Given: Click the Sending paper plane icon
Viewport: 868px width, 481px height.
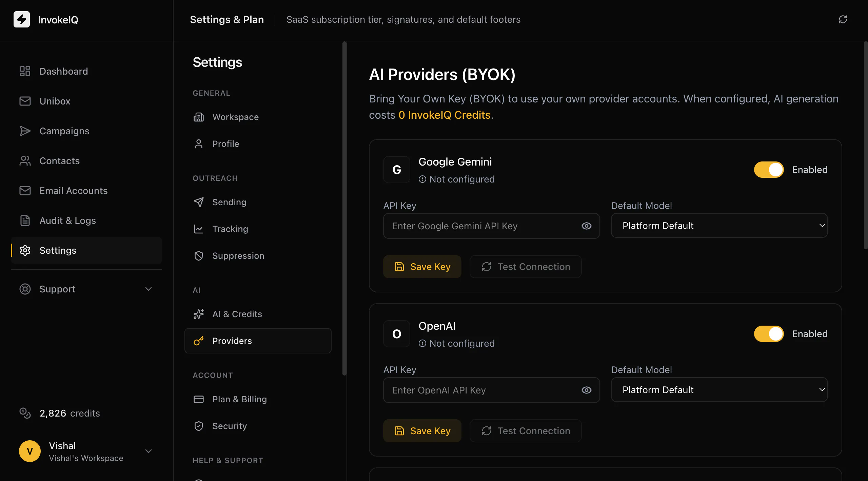Looking at the screenshot, I should (199, 202).
